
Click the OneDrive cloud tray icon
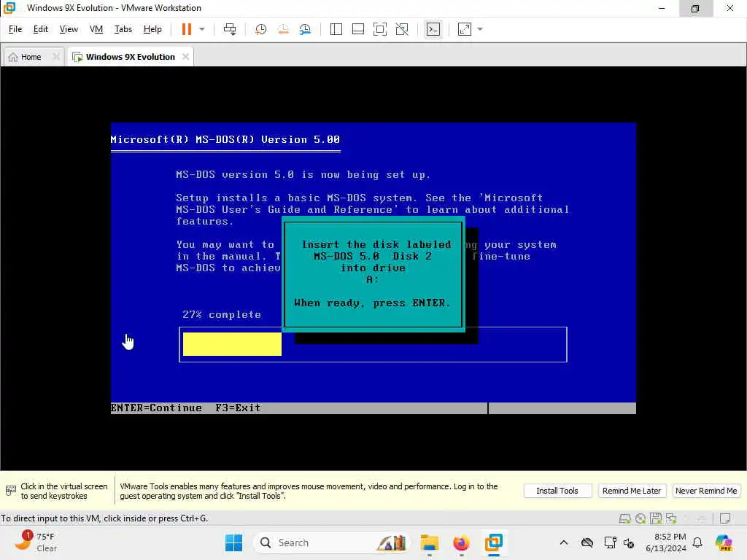587,542
